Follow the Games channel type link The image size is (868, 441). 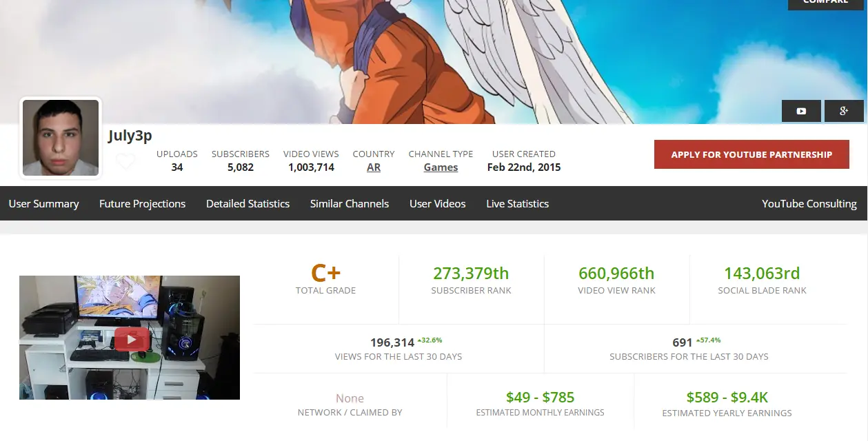coord(441,167)
